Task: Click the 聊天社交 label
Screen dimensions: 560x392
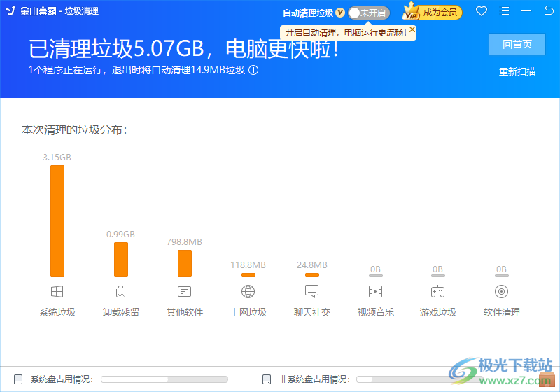Action: tap(311, 312)
